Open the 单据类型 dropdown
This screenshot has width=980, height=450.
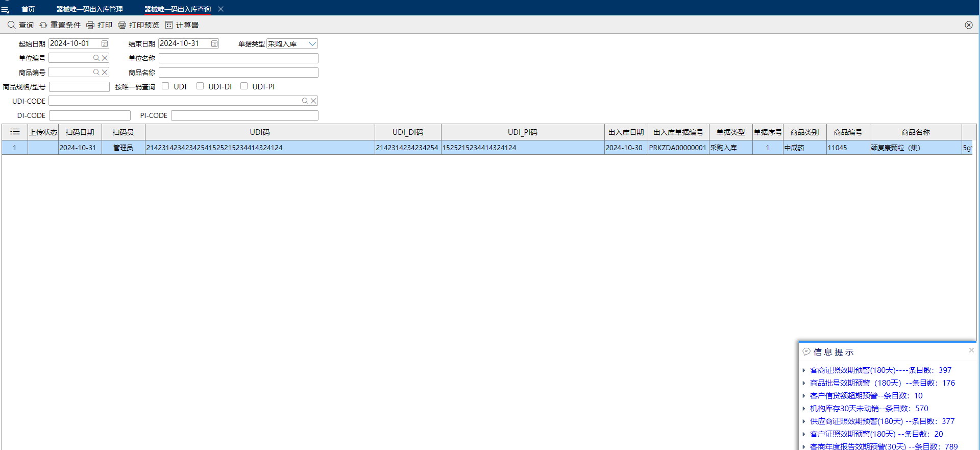pos(312,43)
